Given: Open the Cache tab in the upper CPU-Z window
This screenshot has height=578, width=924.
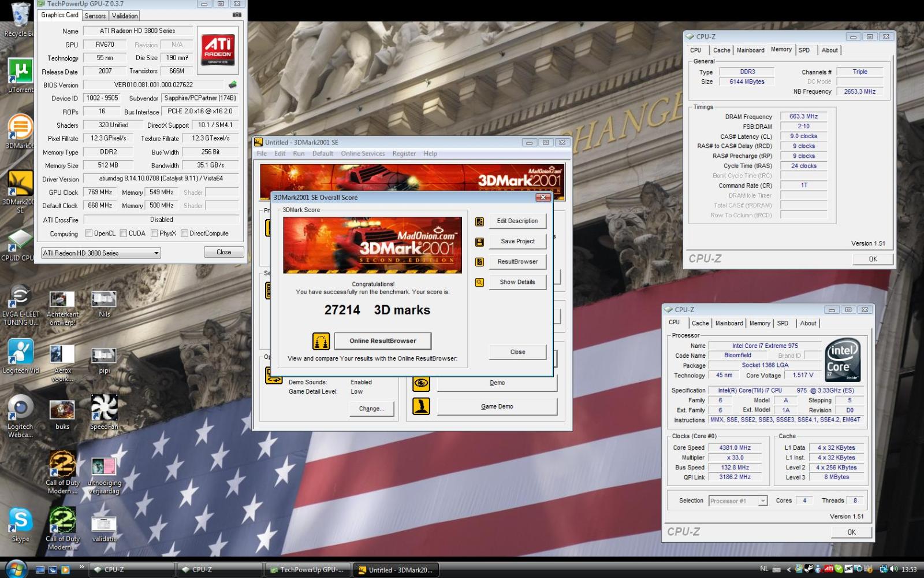Looking at the screenshot, I should point(721,50).
